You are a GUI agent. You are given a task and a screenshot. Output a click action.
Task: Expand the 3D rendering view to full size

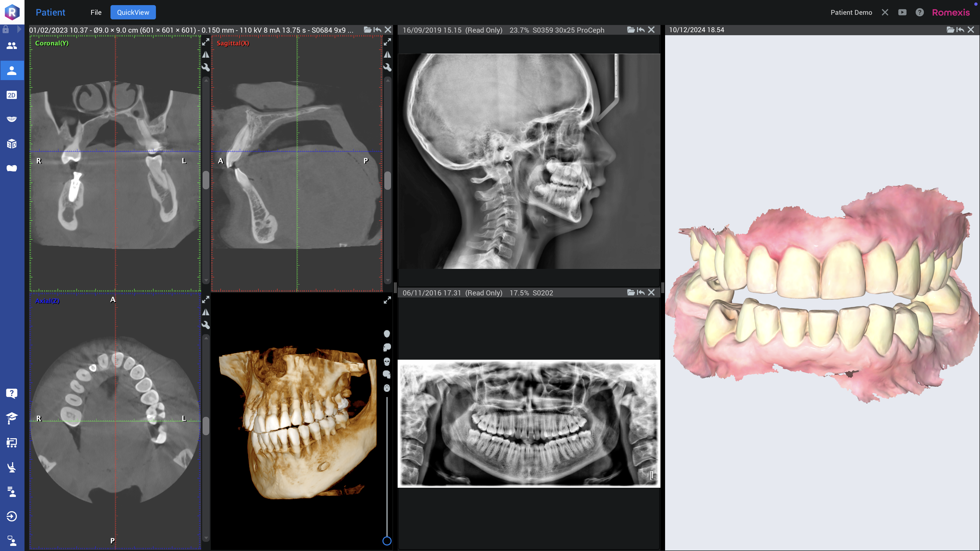[x=387, y=300]
